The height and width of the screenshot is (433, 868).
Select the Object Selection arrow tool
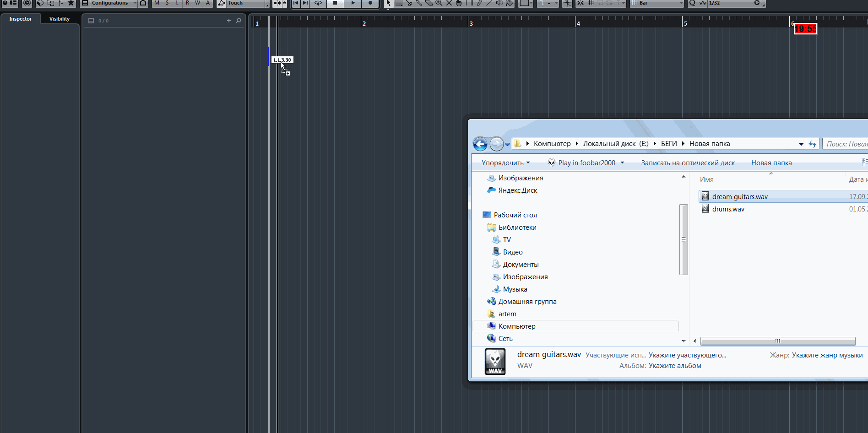(389, 3)
